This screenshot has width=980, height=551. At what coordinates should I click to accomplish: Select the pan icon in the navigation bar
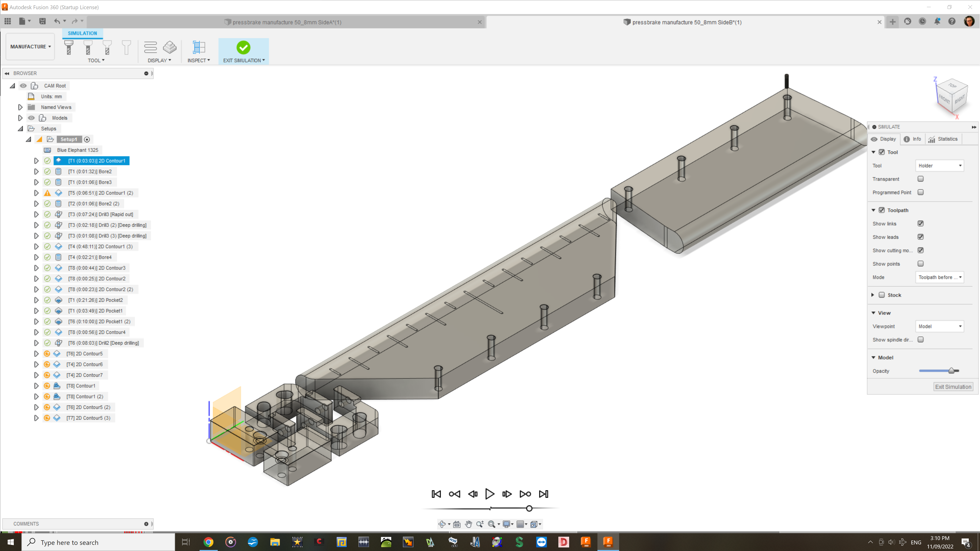point(468,524)
